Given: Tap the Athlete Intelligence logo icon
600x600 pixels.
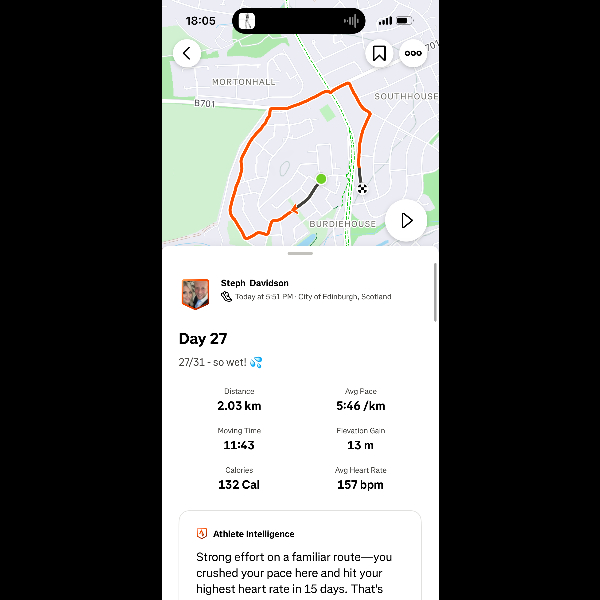Looking at the screenshot, I should pos(202,533).
